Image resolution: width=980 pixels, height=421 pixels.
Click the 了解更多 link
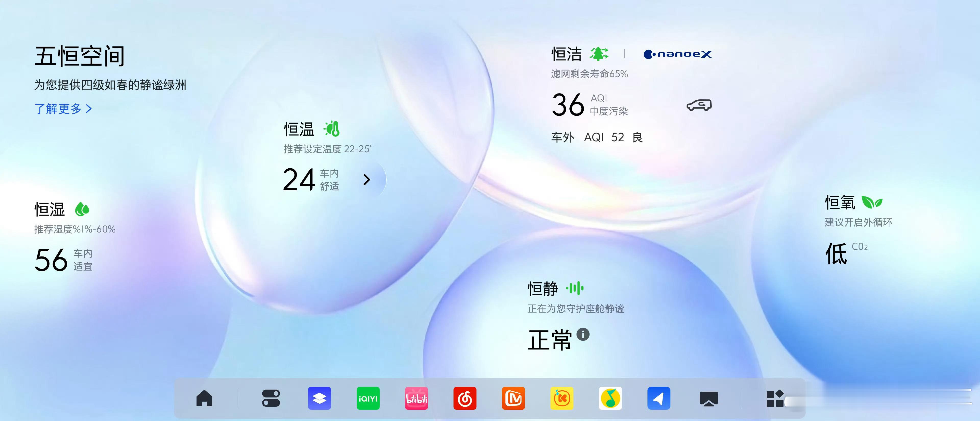pyautogui.click(x=63, y=109)
